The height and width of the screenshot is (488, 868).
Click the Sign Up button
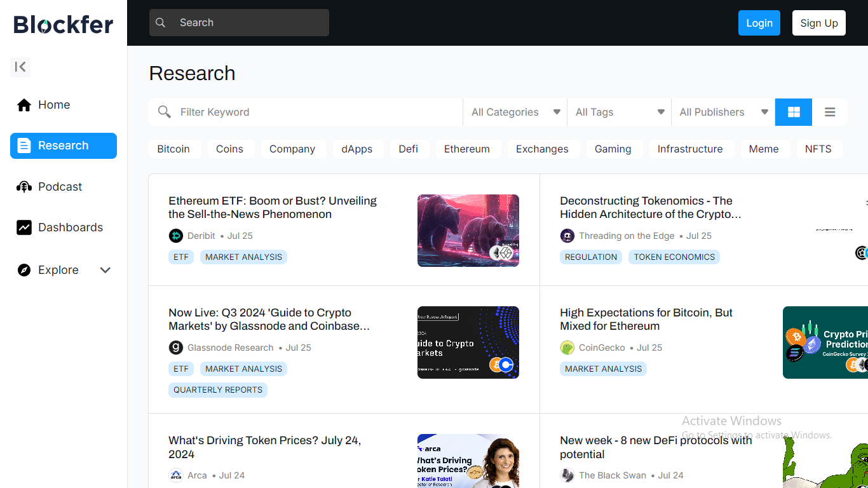click(818, 23)
